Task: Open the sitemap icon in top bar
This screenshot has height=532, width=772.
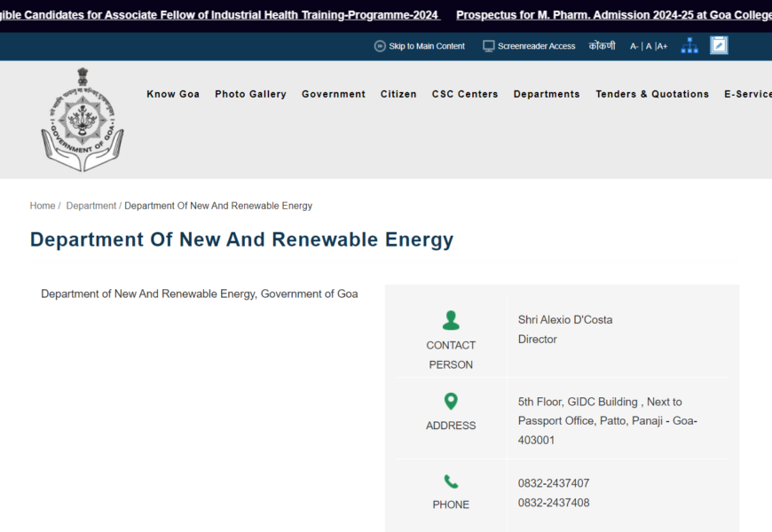Action: coord(689,45)
